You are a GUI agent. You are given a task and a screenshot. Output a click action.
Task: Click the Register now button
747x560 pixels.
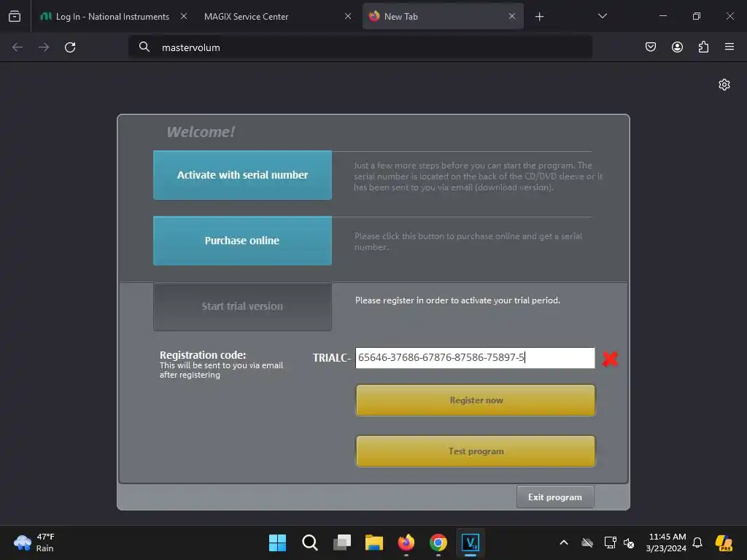click(476, 400)
